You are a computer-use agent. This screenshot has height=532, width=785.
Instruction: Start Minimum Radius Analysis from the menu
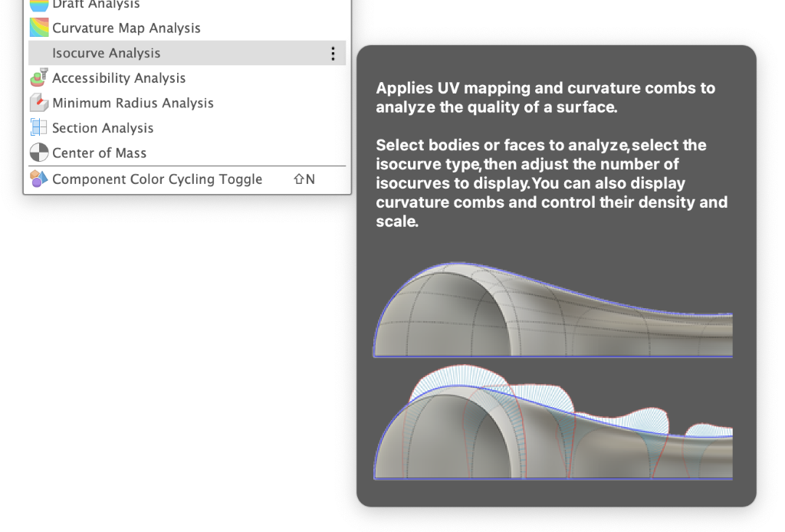pyautogui.click(x=133, y=103)
